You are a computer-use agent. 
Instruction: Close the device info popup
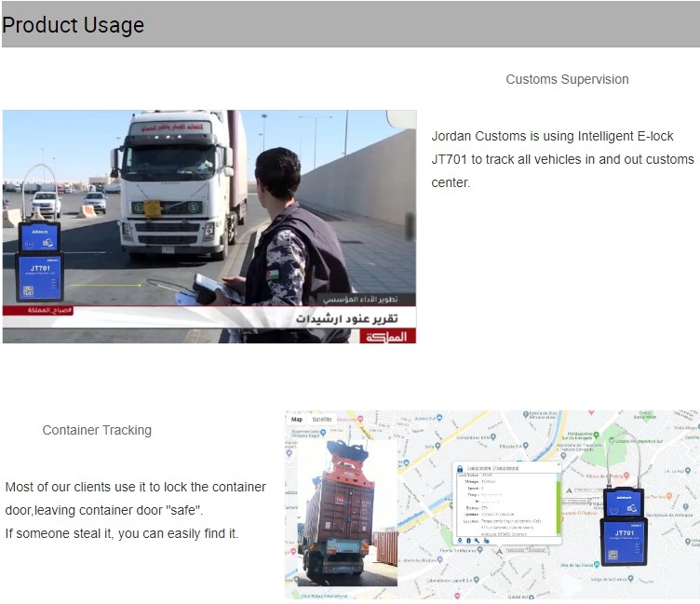click(x=559, y=464)
